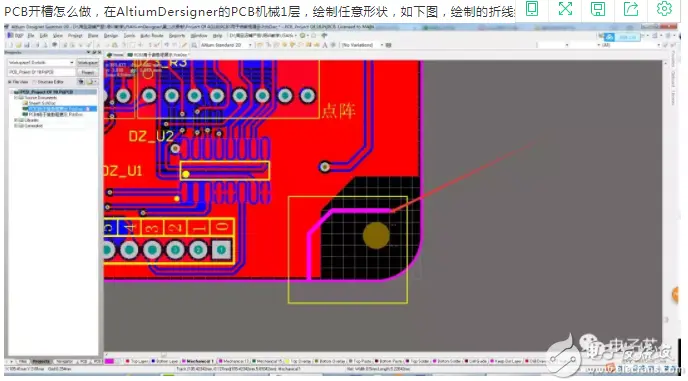Click pad 1 square pin of the header
Screen dimensions: 688x381
222,249
